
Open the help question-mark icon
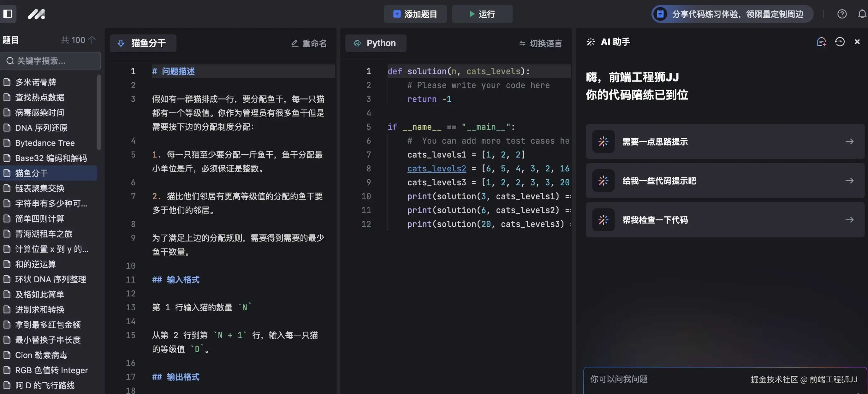click(842, 14)
